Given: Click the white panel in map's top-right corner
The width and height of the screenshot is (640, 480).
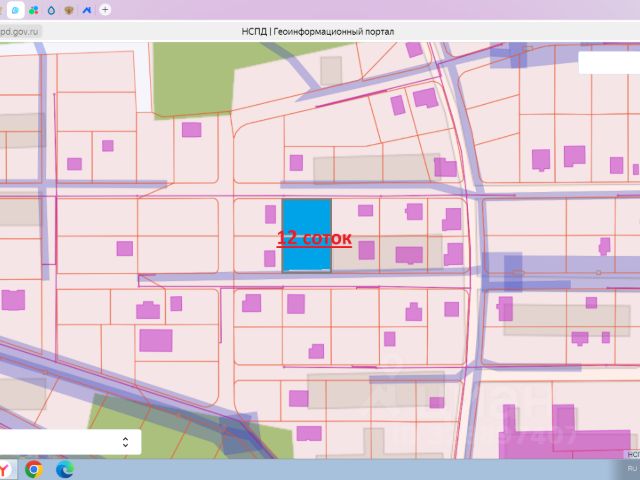Looking at the screenshot, I should tap(609, 63).
